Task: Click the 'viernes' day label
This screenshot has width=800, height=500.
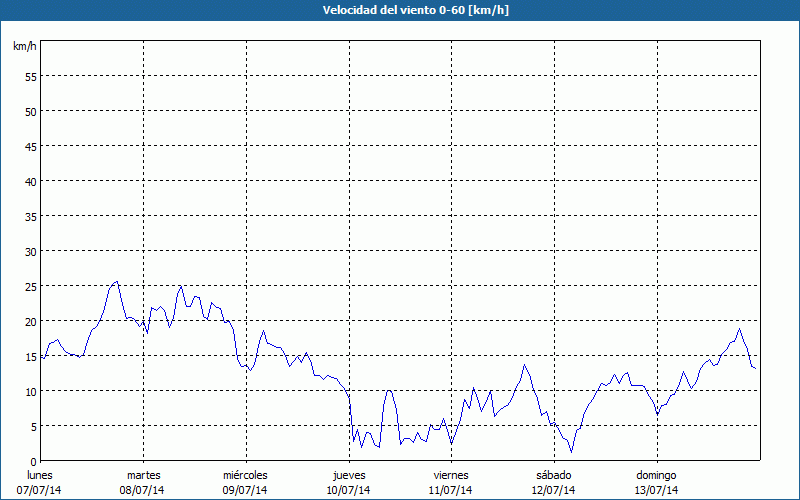Action: pos(451,475)
